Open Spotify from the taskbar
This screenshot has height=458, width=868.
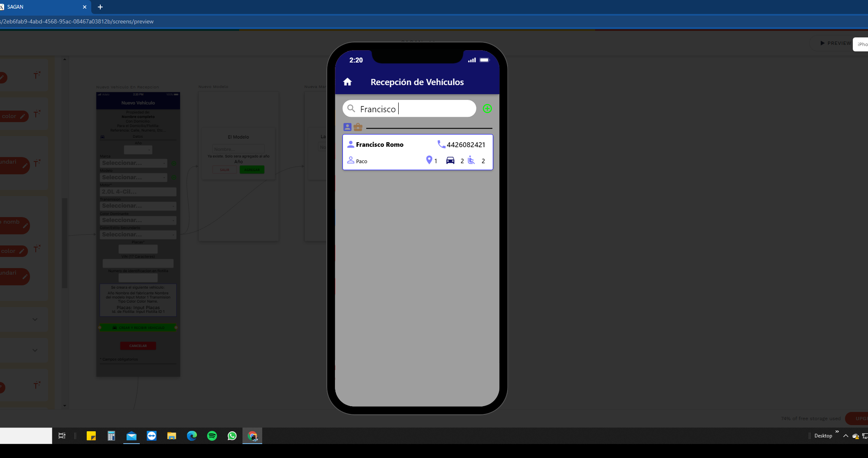point(212,436)
